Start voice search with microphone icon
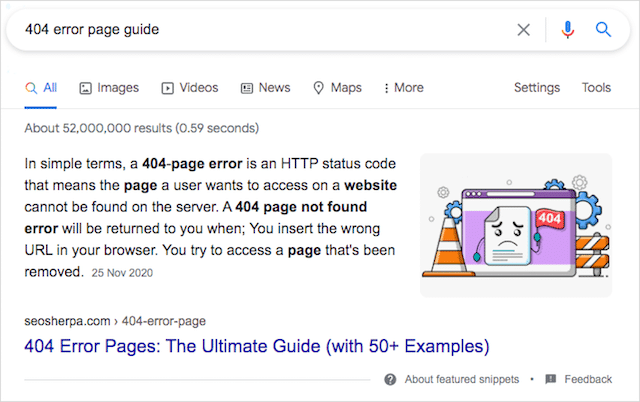Screen dimensions: 640x402 point(568,30)
